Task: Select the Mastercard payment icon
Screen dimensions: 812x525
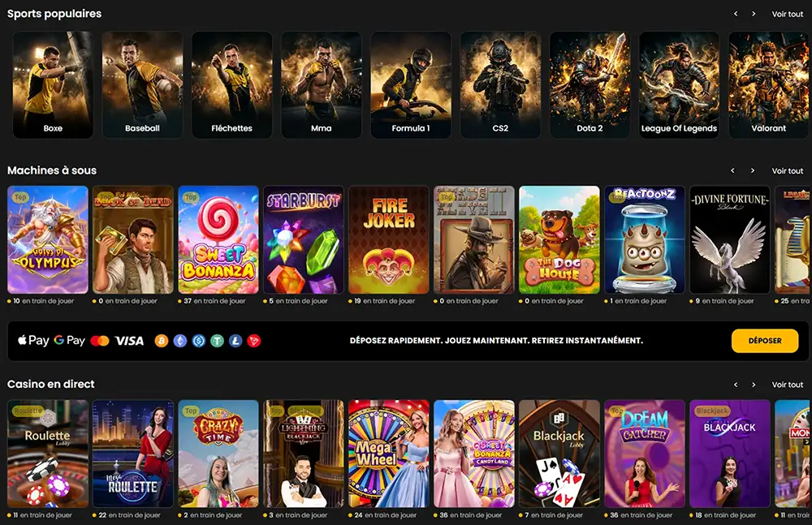Action: [101, 341]
